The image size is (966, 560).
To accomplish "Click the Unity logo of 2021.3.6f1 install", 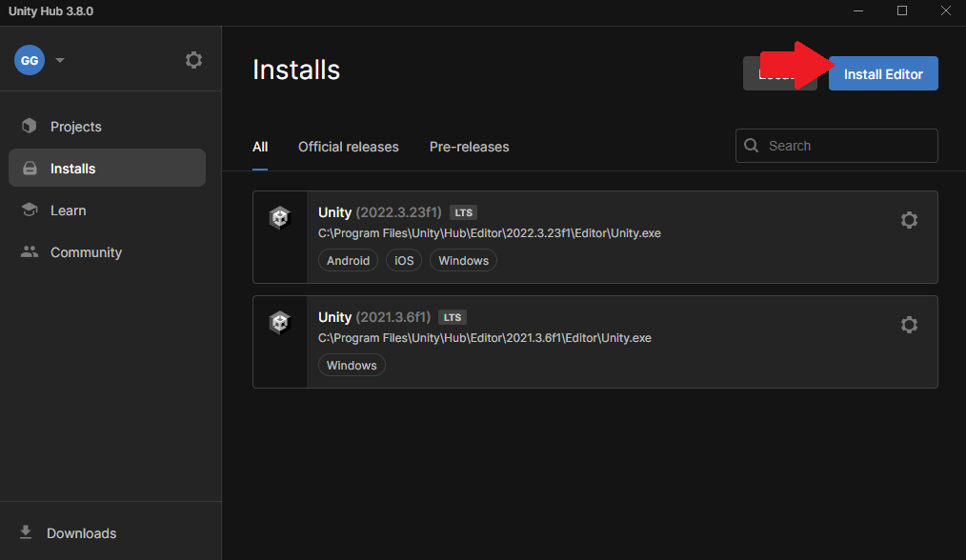I will pos(280,322).
